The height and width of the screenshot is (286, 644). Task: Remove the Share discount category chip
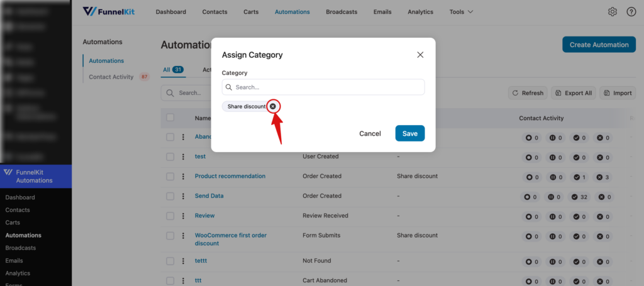click(x=273, y=106)
